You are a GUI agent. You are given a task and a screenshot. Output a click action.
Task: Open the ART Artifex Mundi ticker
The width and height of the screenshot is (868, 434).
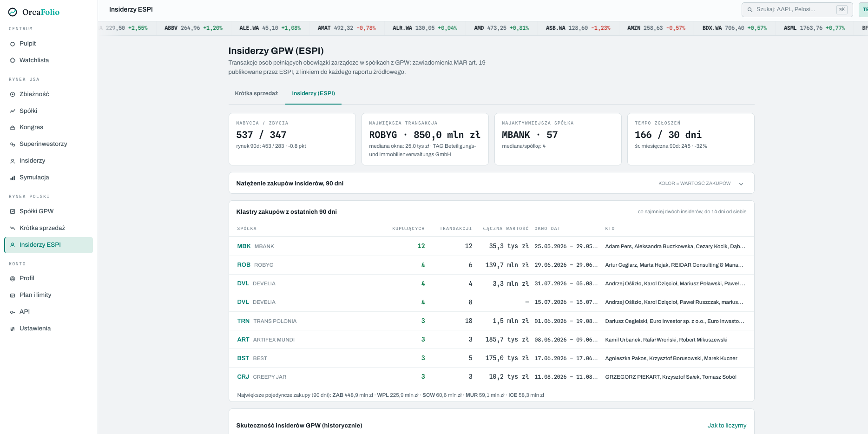[243, 340]
